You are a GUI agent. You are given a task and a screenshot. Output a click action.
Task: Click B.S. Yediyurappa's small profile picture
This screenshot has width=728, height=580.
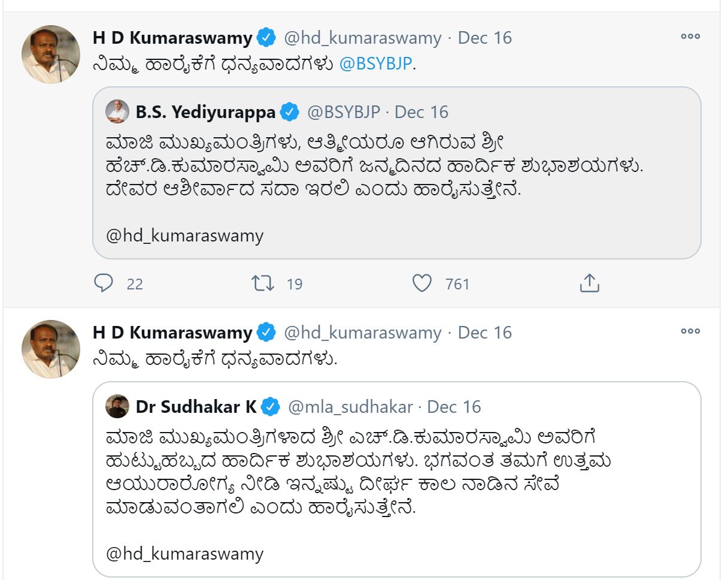point(117,111)
